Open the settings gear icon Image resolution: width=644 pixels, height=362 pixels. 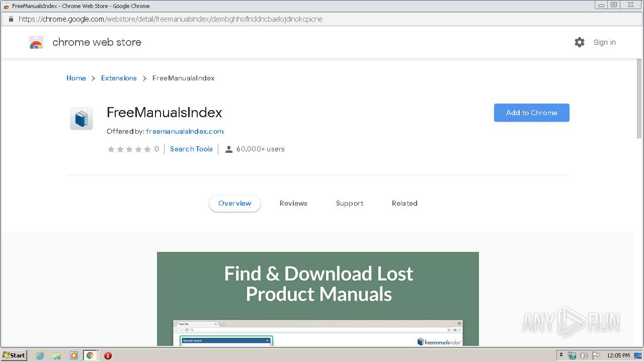point(580,42)
